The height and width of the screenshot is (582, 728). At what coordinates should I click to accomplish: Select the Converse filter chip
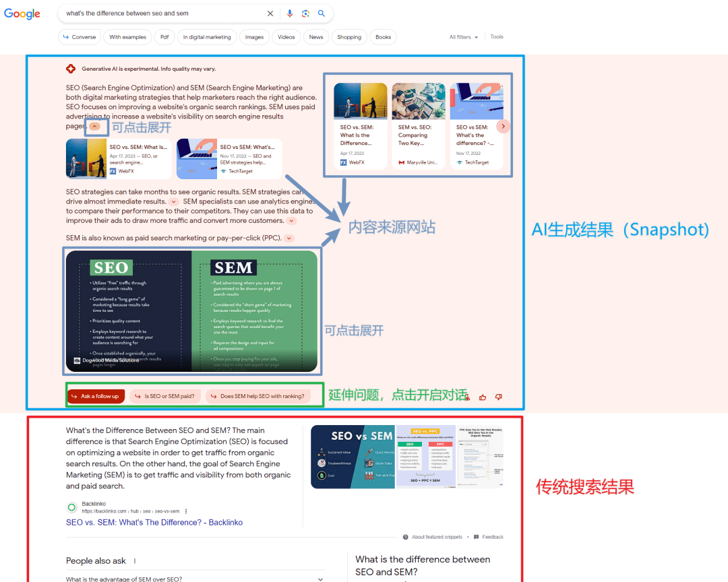click(x=80, y=37)
